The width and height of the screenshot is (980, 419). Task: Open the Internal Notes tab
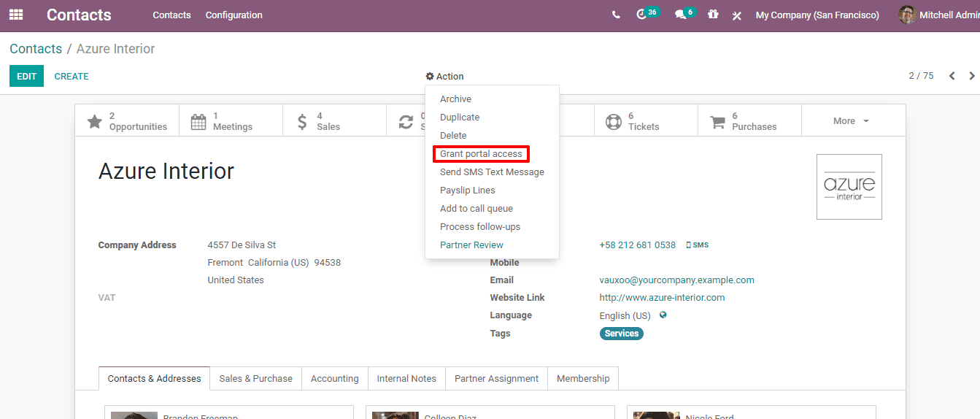406,378
